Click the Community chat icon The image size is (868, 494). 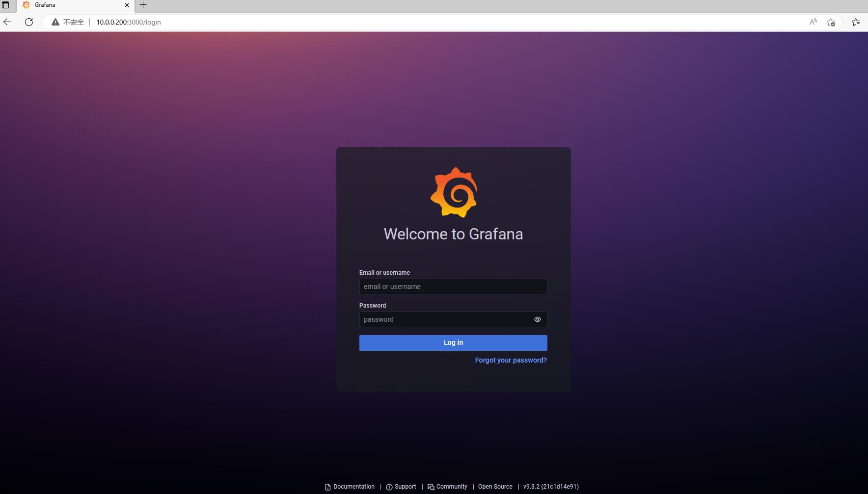tap(431, 487)
